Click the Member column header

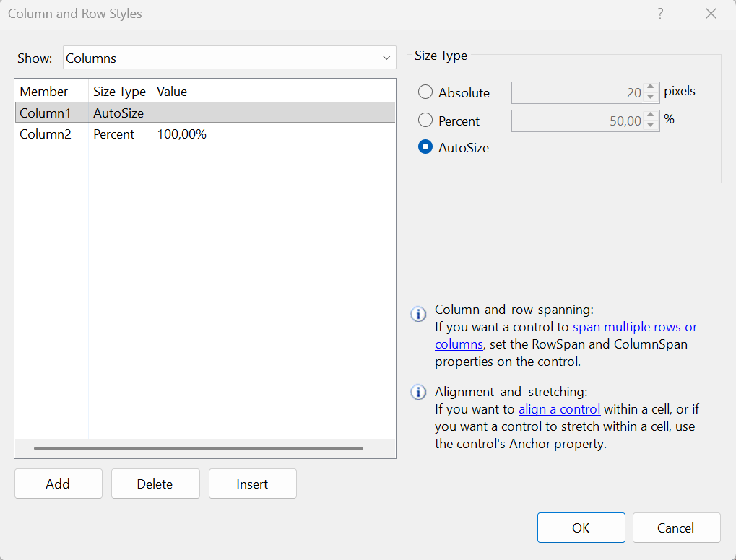[x=51, y=91]
